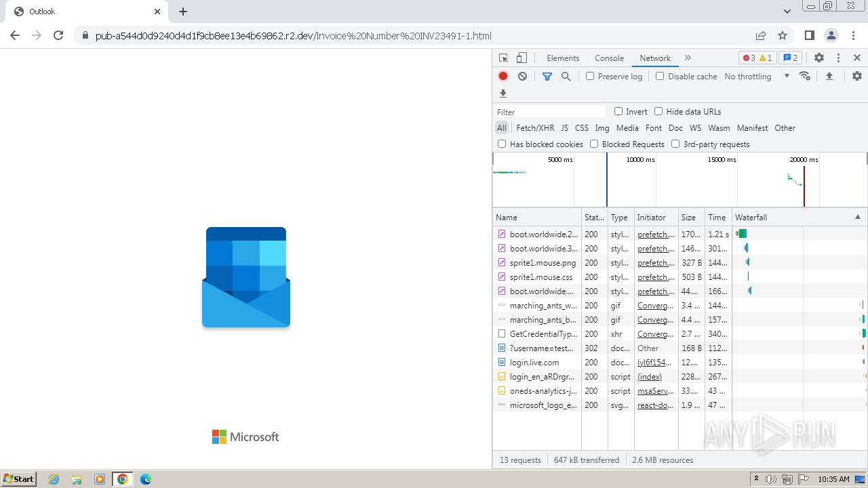
Task: Go back in browser history
Action: (x=15, y=35)
